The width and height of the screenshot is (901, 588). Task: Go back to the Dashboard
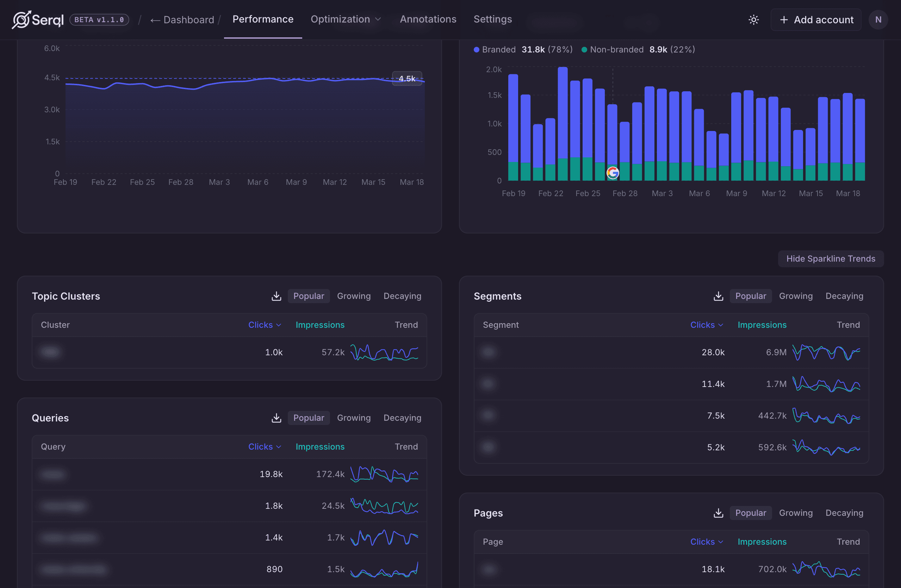[x=182, y=20]
